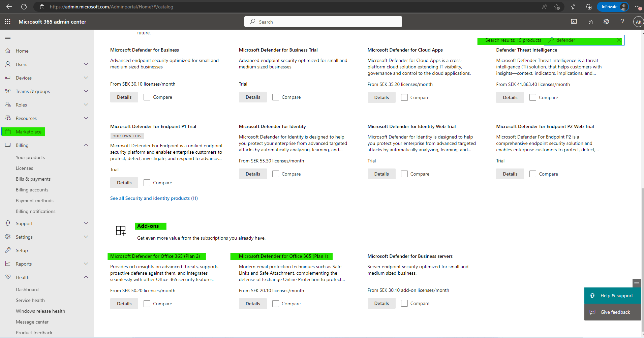Go back with browser back arrow
The width and height of the screenshot is (644, 338).
click(9, 7)
